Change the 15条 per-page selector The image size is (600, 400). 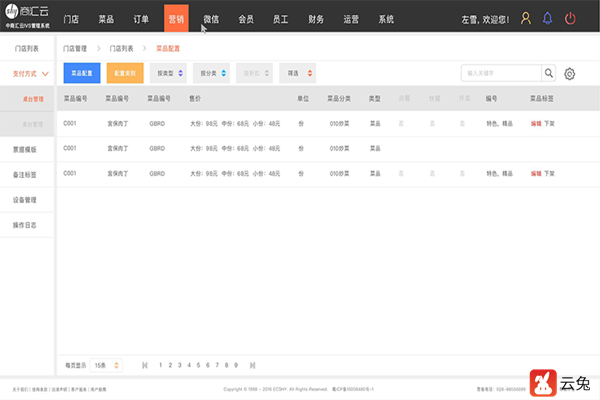point(108,365)
